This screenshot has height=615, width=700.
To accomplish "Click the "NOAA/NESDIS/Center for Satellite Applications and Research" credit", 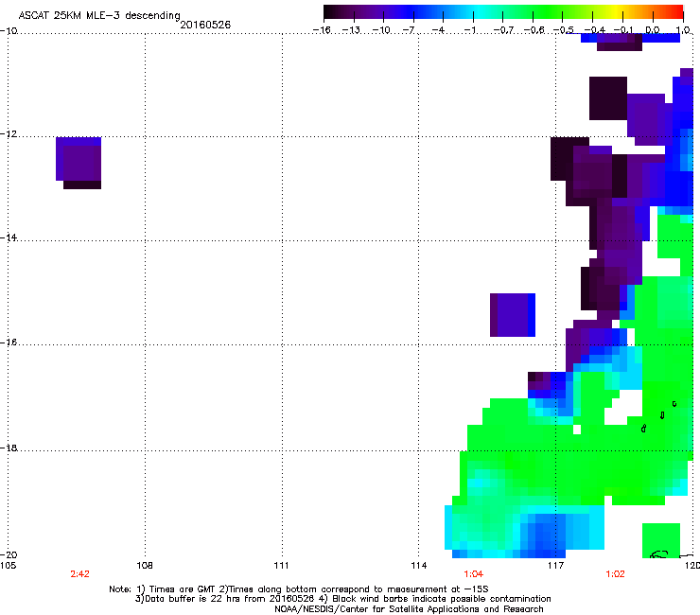I will tap(409, 609).
